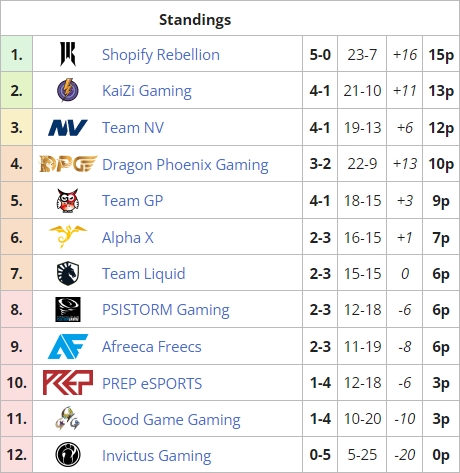Click the PREP eSPORTS red logo
Screen dimensions: 460x473
pos(68,383)
